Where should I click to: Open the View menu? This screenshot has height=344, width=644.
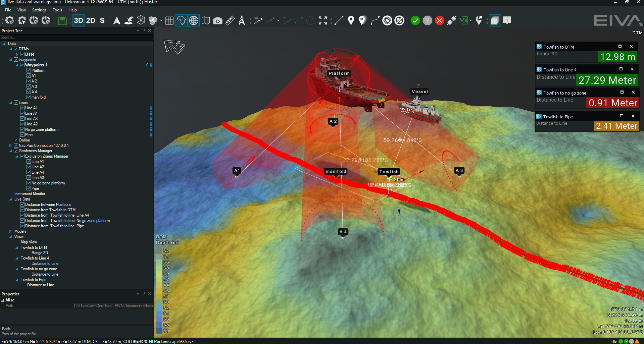(x=21, y=10)
